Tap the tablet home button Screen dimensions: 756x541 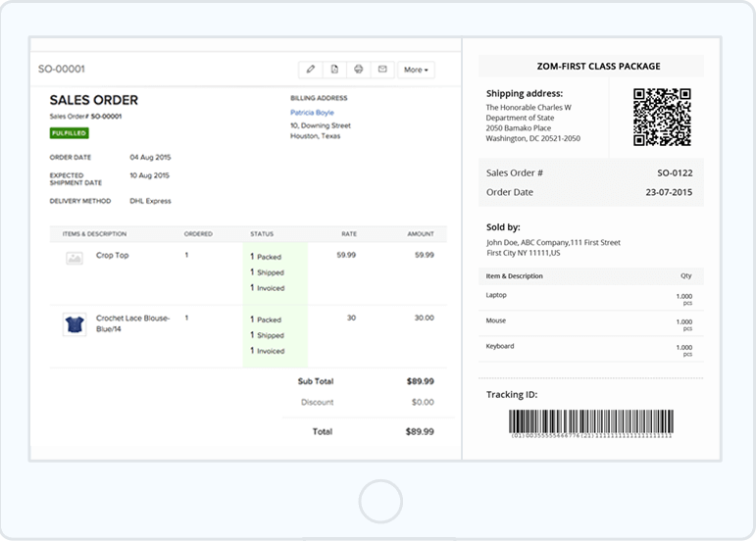380,501
